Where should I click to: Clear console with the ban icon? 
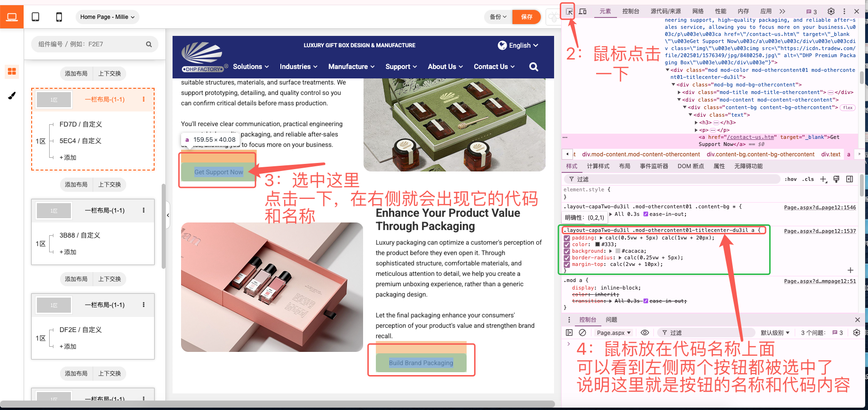click(582, 333)
